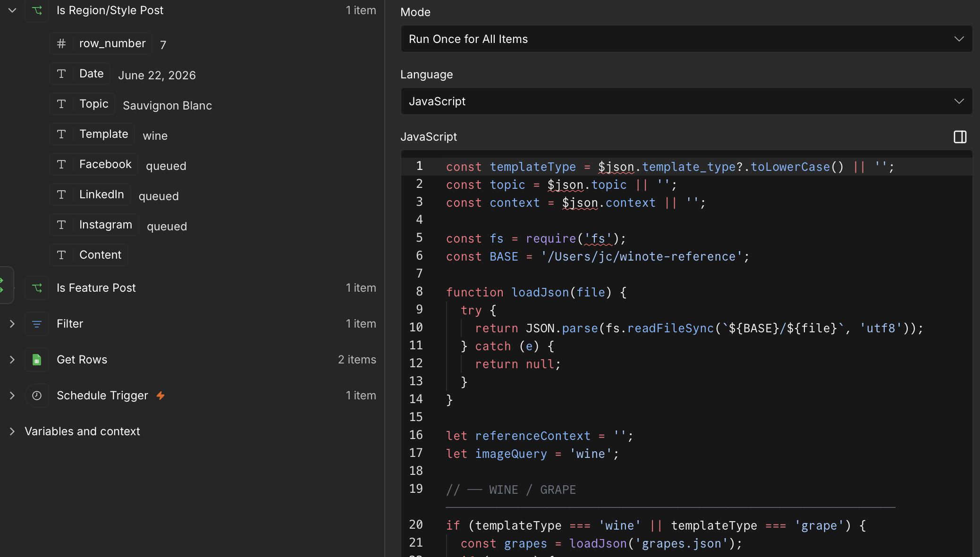Click the Is Region/Style Post branch icon
This screenshot has width=980, height=557.
click(37, 10)
